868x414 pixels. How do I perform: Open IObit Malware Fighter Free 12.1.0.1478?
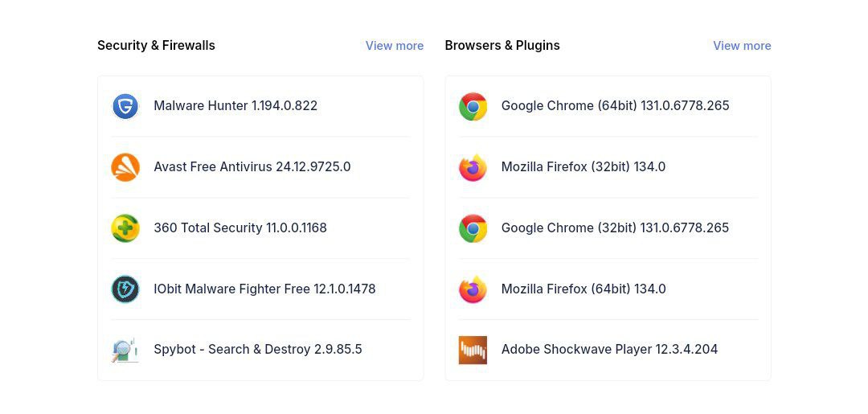pos(264,289)
